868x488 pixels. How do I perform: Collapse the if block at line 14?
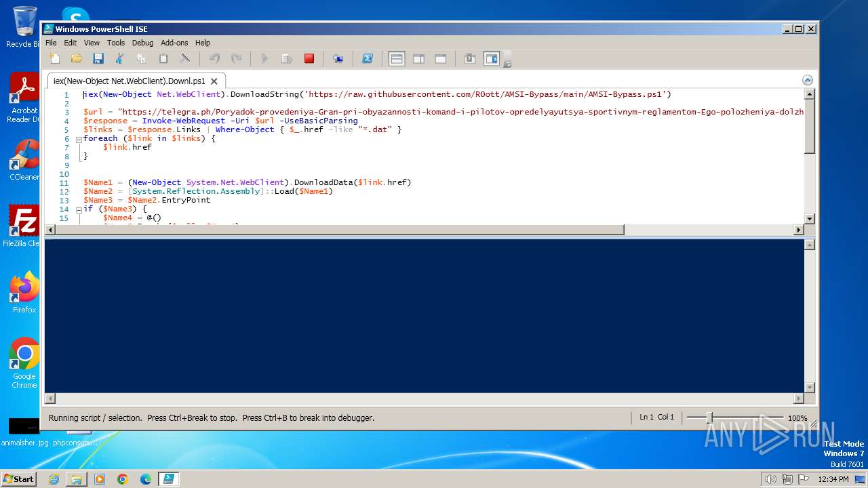(x=79, y=209)
